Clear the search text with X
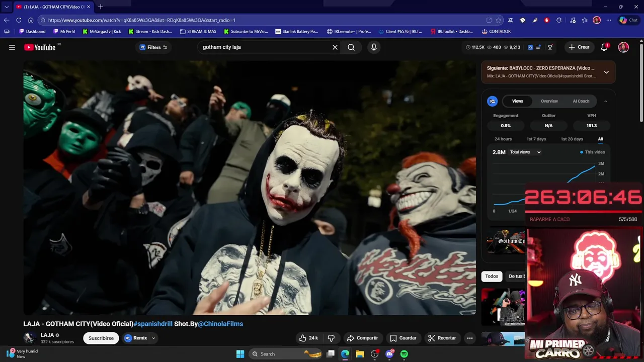The width and height of the screenshot is (644, 362). (335, 47)
